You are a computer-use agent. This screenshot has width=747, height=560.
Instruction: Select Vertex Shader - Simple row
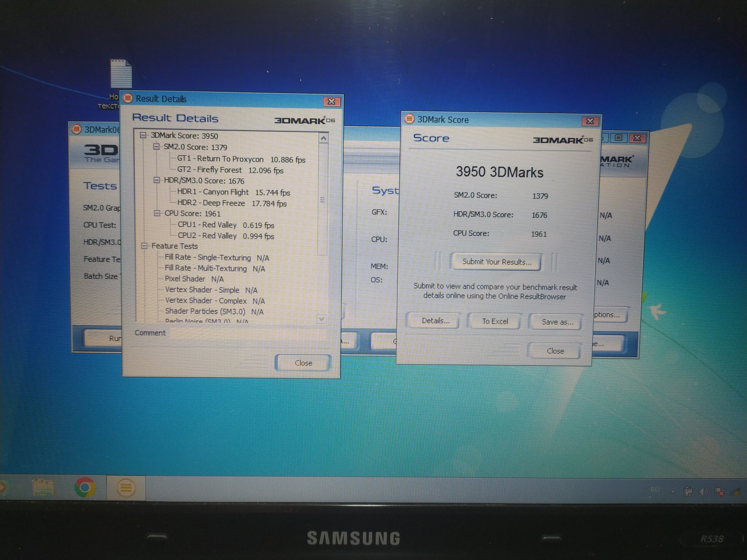pos(211,290)
